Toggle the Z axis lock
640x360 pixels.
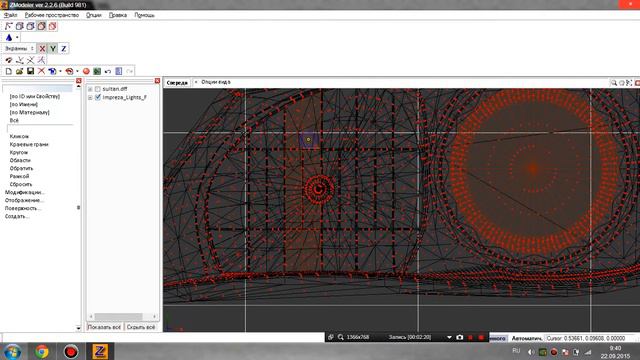[64, 49]
